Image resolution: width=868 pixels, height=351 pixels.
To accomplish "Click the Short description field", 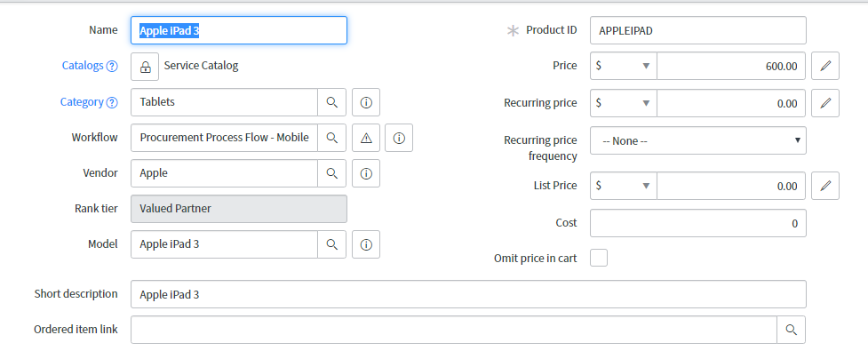I will (x=468, y=294).
